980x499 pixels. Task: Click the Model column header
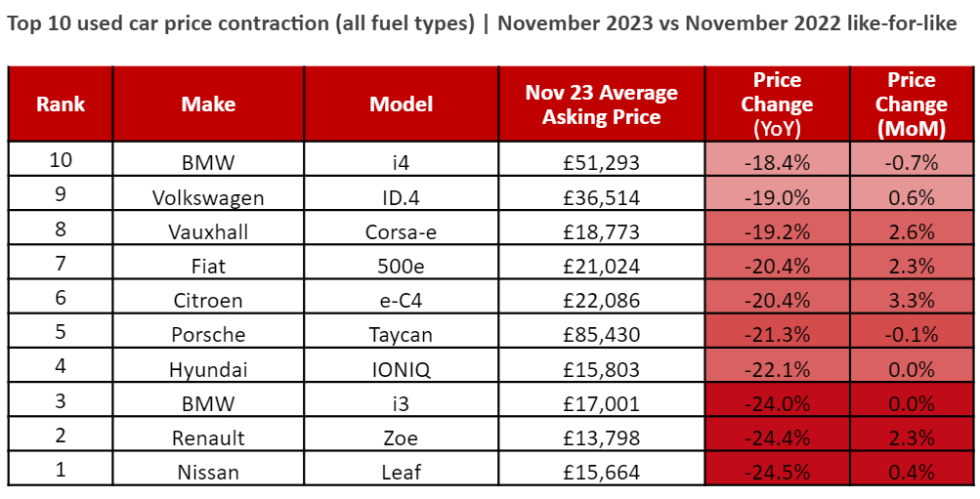click(401, 104)
